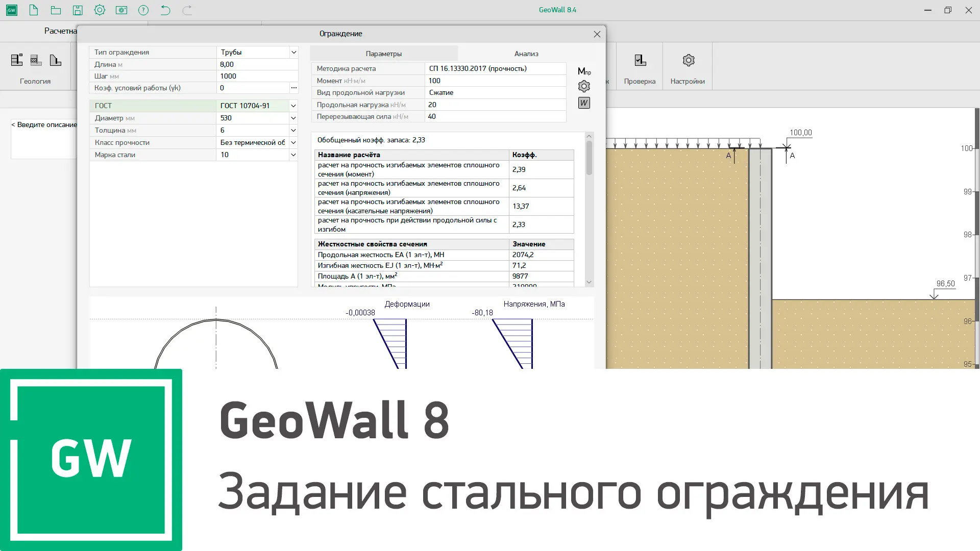Open help via the question mark icon
The width and height of the screenshot is (980, 551).
tap(143, 10)
